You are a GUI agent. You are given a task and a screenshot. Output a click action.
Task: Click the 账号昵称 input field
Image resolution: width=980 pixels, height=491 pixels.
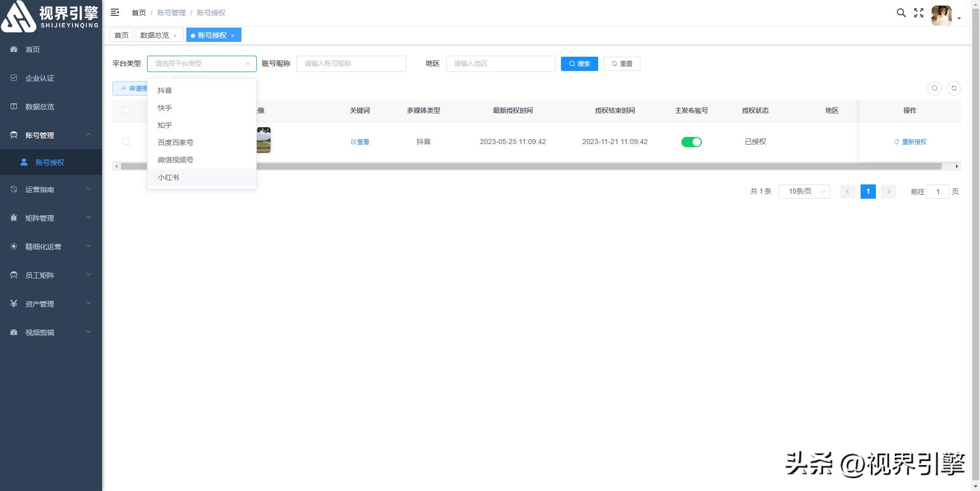(351, 63)
